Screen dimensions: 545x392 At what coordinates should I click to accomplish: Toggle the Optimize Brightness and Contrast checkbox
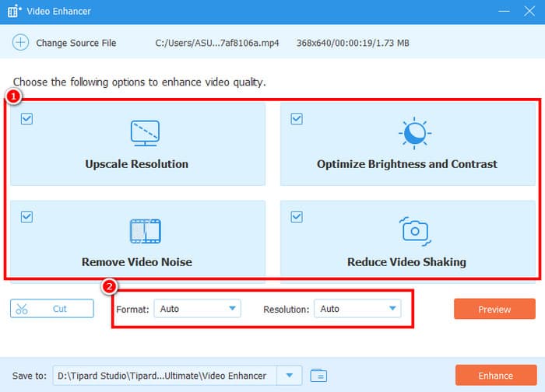point(296,119)
